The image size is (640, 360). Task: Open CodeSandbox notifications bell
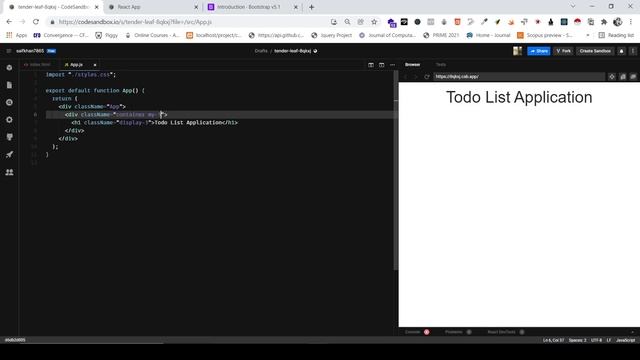pos(621,51)
